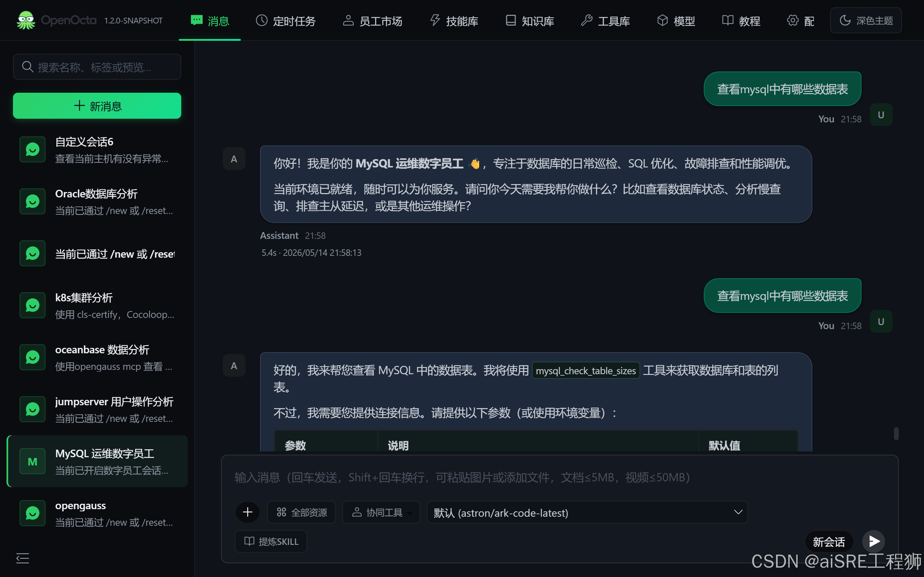Focus the 搜索名称、标签或预览 search field

(x=97, y=67)
